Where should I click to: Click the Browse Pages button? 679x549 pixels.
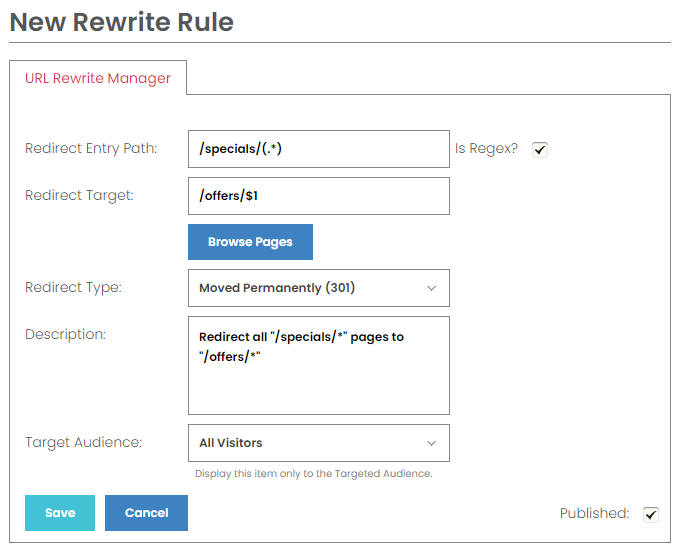(250, 242)
